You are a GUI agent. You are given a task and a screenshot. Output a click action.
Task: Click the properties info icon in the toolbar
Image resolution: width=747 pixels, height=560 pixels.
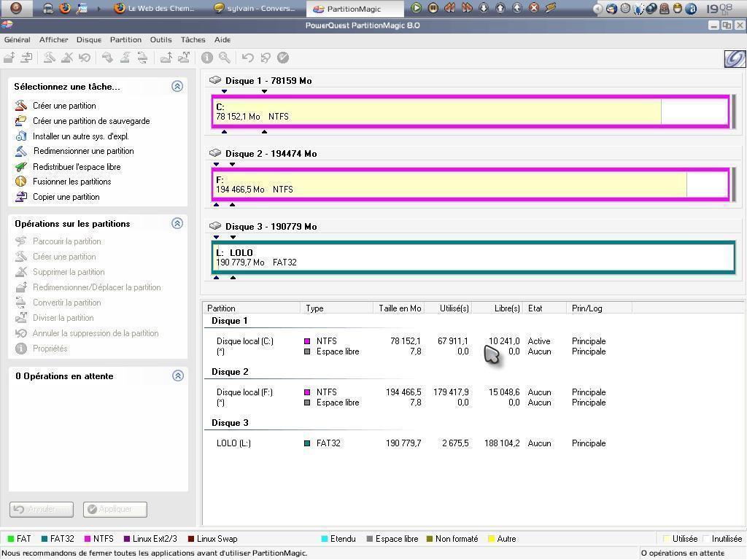(207, 58)
